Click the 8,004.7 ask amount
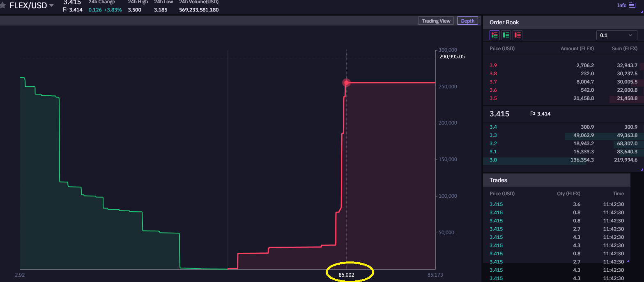This screenshot has width=644, height=282. click(x=585, y=82)
